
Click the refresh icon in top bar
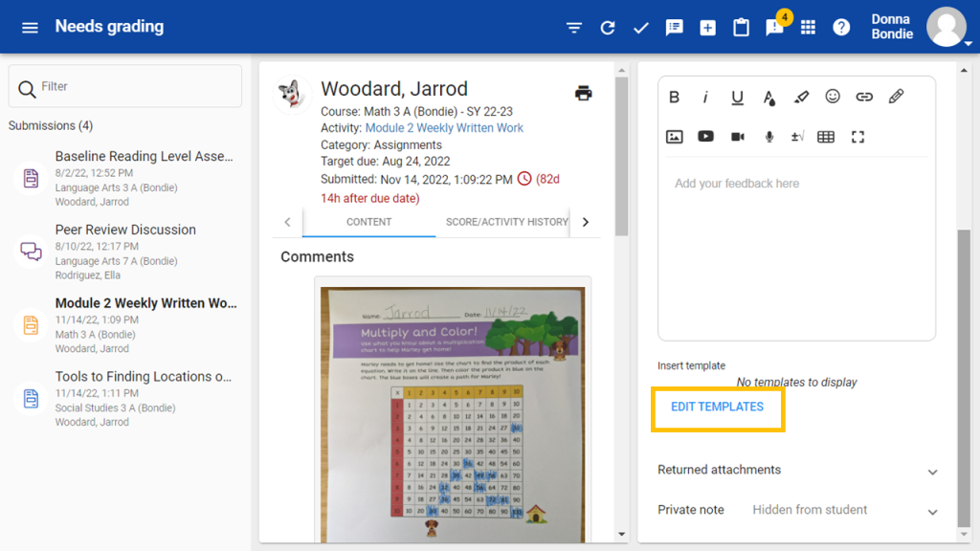click(608, 28)
